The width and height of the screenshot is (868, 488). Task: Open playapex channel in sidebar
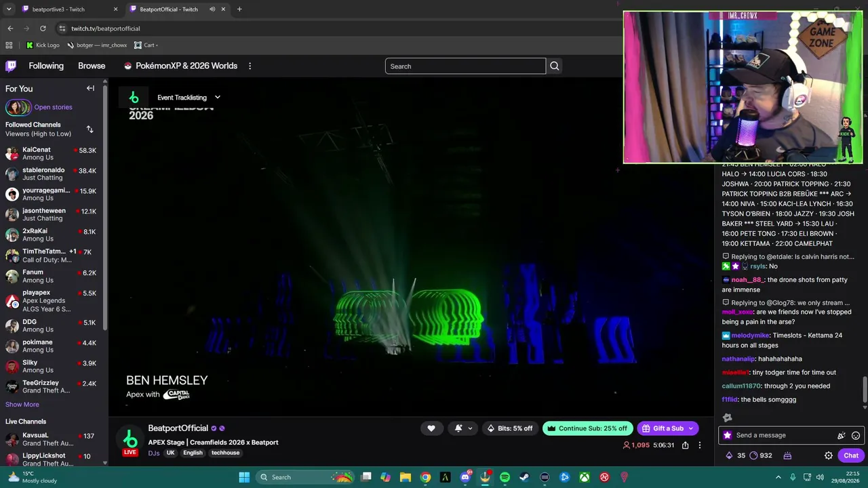tap(51, 300)
